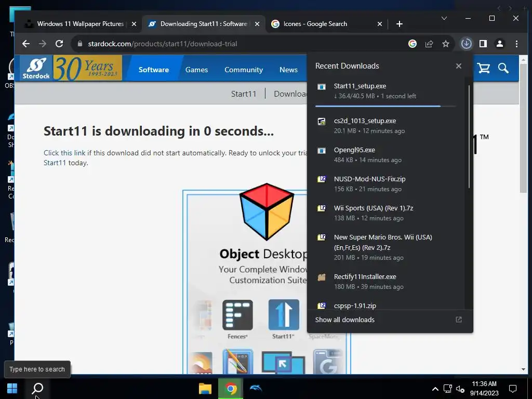532x399 pixels.
Task: Click the Stardock logo
Action: tap(36, 68)
